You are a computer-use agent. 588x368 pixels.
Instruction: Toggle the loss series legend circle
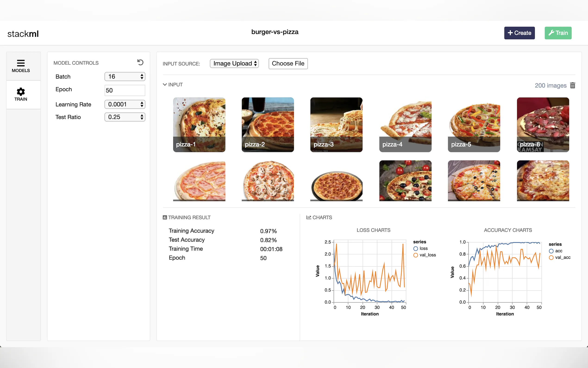pyautogui.click(x=416, y=248)
